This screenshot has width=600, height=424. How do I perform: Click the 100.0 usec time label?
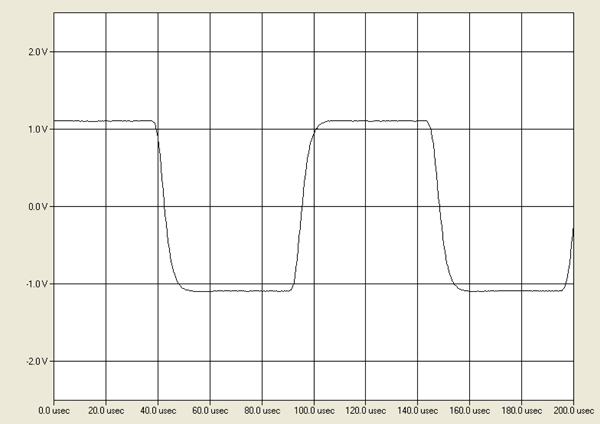314,411
